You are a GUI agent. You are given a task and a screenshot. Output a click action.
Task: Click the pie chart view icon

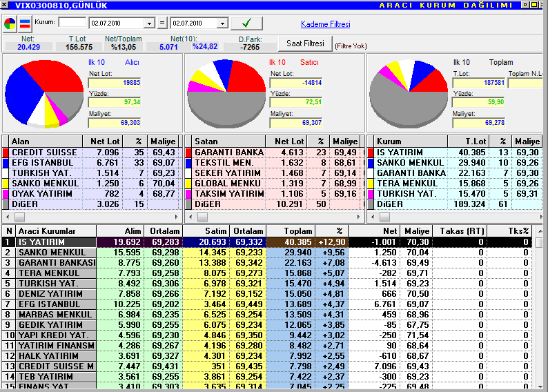tap(10, 23)
